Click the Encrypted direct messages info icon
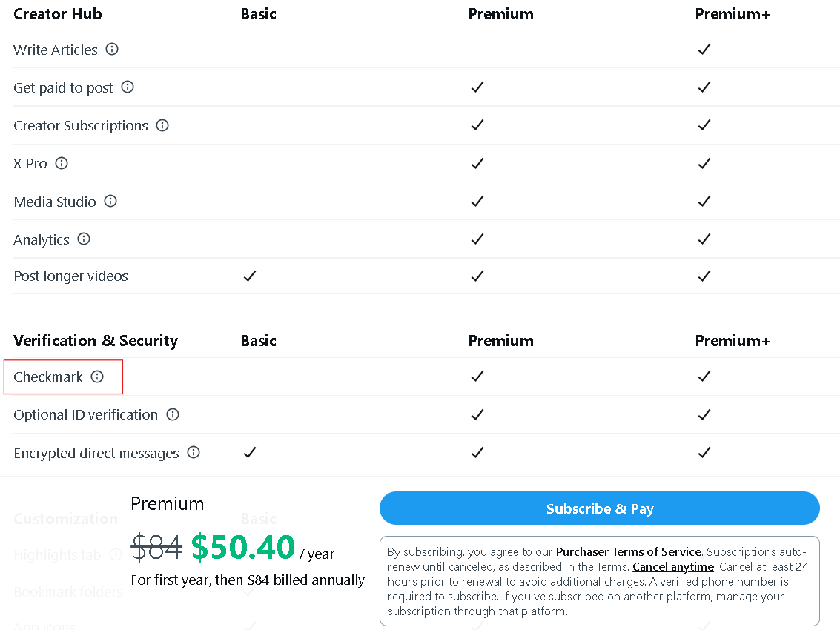840x630 pixels. [194, 452]
